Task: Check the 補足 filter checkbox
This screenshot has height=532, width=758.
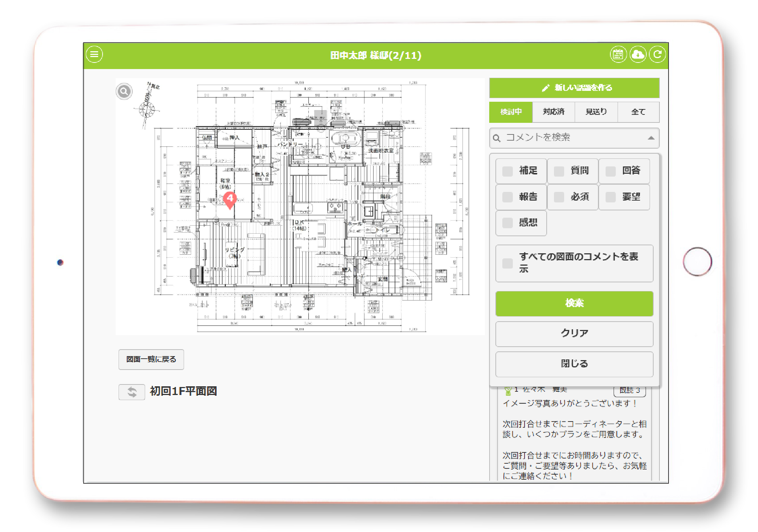Action: pos(507,171)
